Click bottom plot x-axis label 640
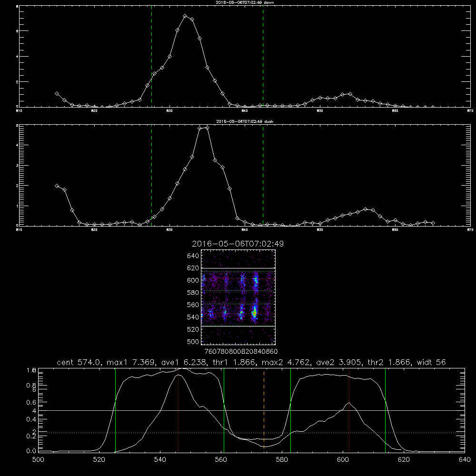 [x=465, y=460]
